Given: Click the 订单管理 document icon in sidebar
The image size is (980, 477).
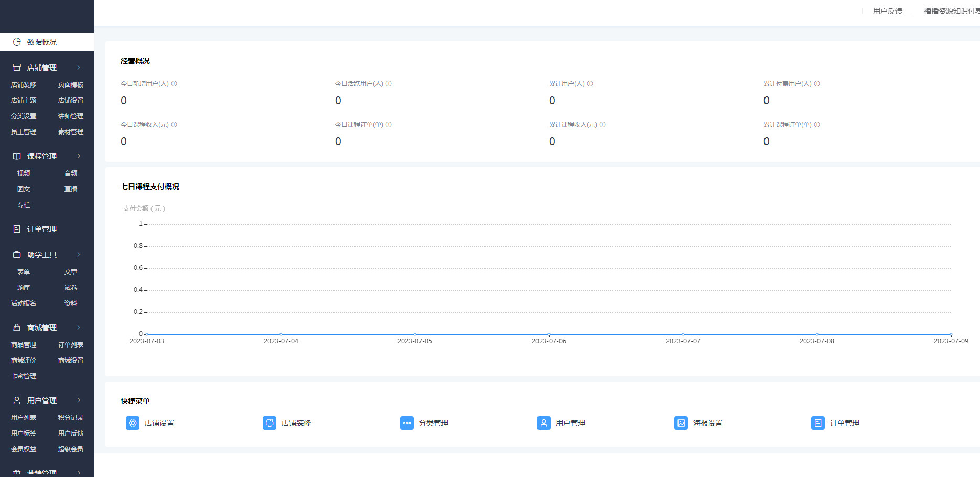Looking at the screenshot, I should pos(17,229).
